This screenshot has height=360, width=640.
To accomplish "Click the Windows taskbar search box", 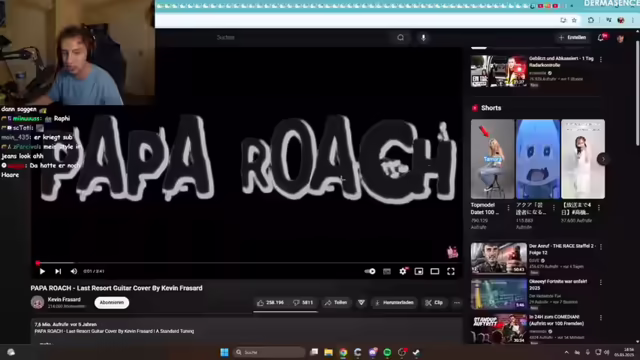I will [x=269, y=352].
